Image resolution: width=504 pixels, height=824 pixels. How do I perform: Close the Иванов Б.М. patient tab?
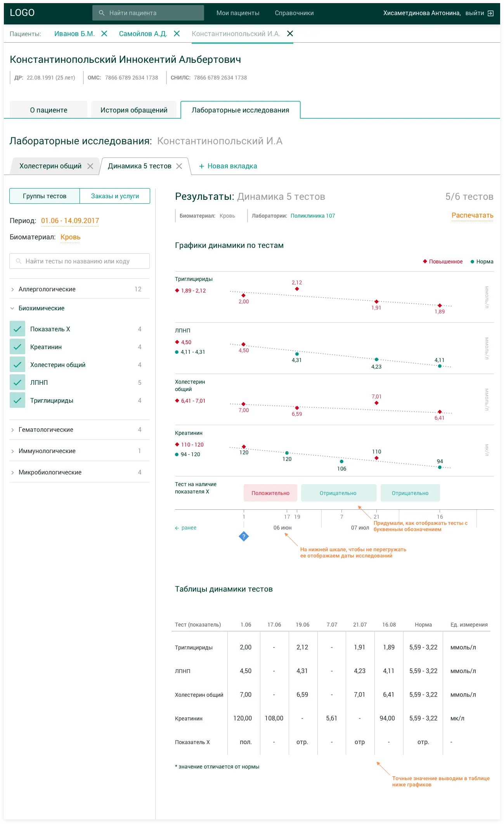[x=104, y=34]
